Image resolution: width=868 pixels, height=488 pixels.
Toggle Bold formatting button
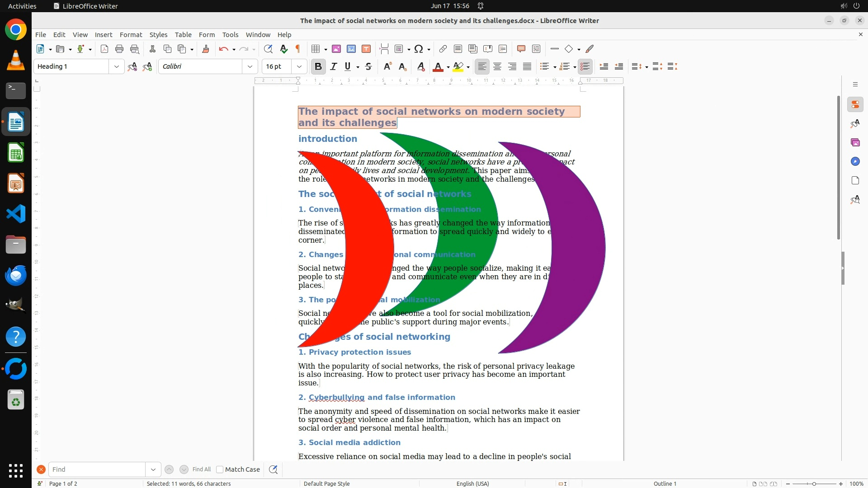318,66
